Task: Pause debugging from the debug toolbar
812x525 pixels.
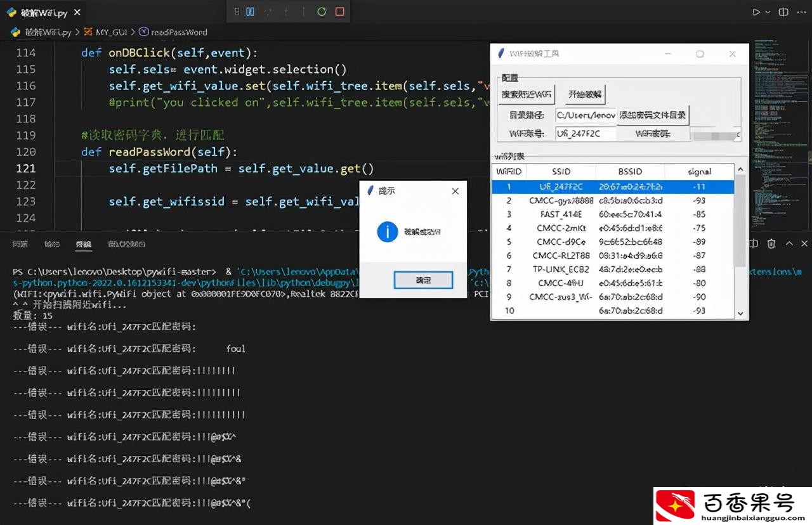Action: pos(250,11)
